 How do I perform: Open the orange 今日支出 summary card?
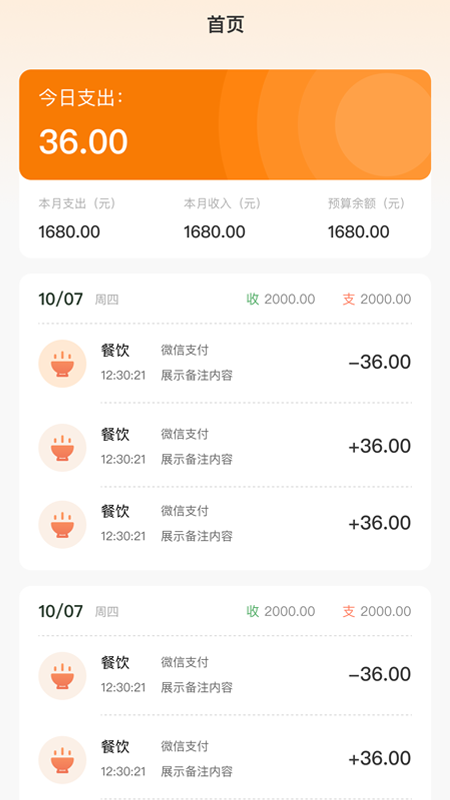[x=225, y=124]
